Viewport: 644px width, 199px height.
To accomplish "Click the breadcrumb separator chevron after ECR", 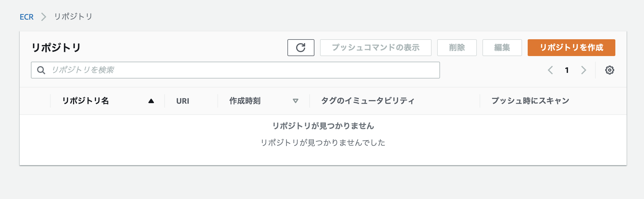I will tap(44, 17).
